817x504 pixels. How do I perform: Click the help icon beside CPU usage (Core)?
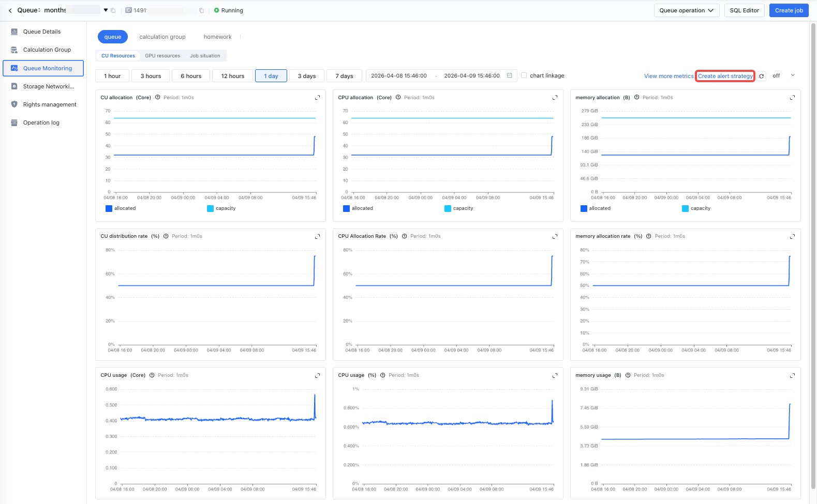[x=152, y=375]
